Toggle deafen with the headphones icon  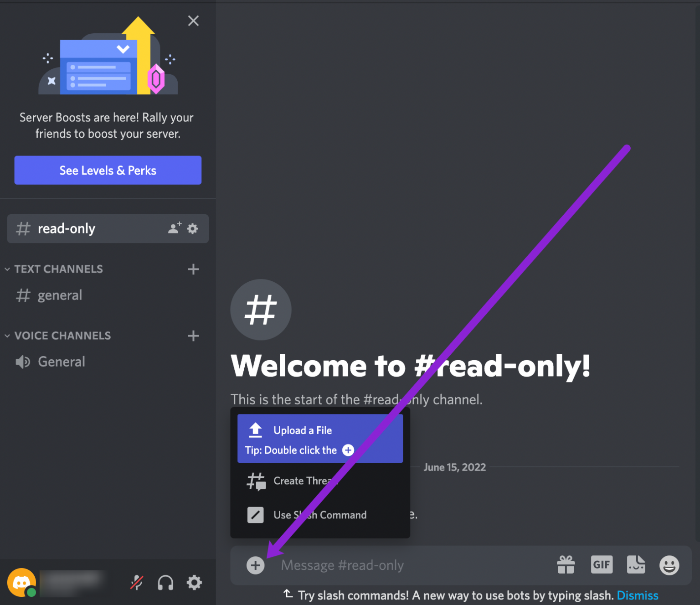pyautogui.click(x=165, y=582)
